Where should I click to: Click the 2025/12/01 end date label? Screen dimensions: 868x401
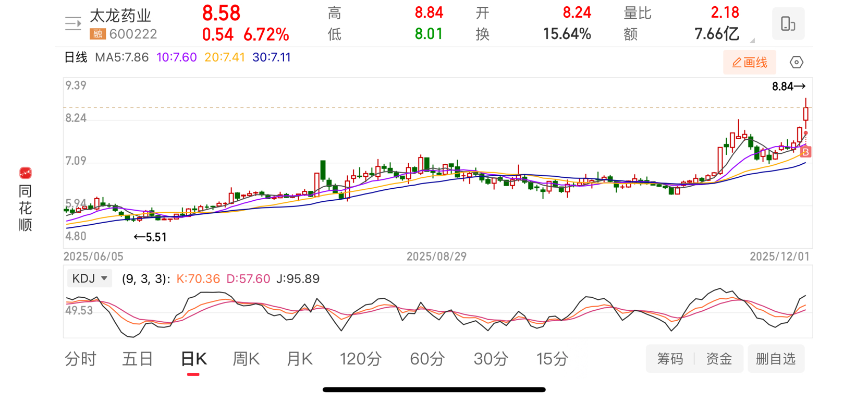779,257
